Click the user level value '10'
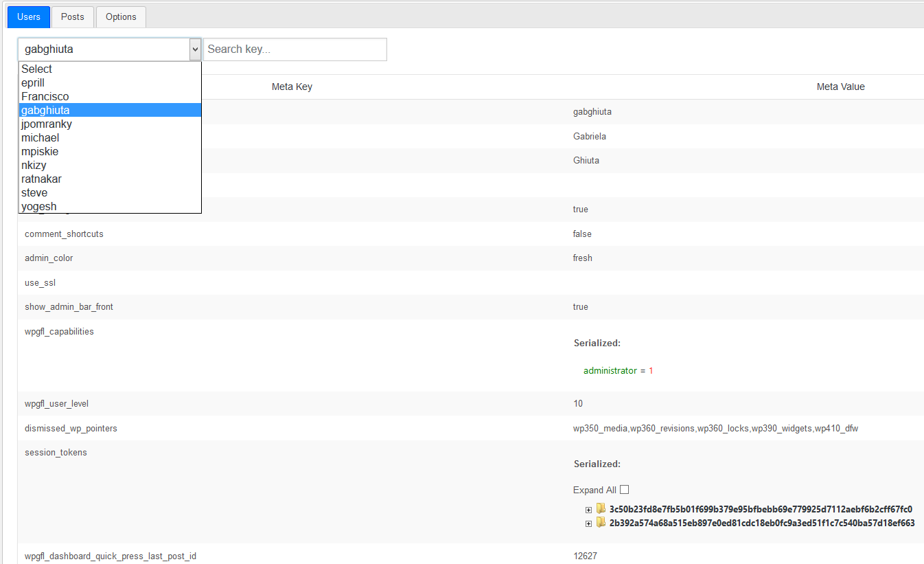924x564 pixels. pyautogui.click(x=578, y=404)
